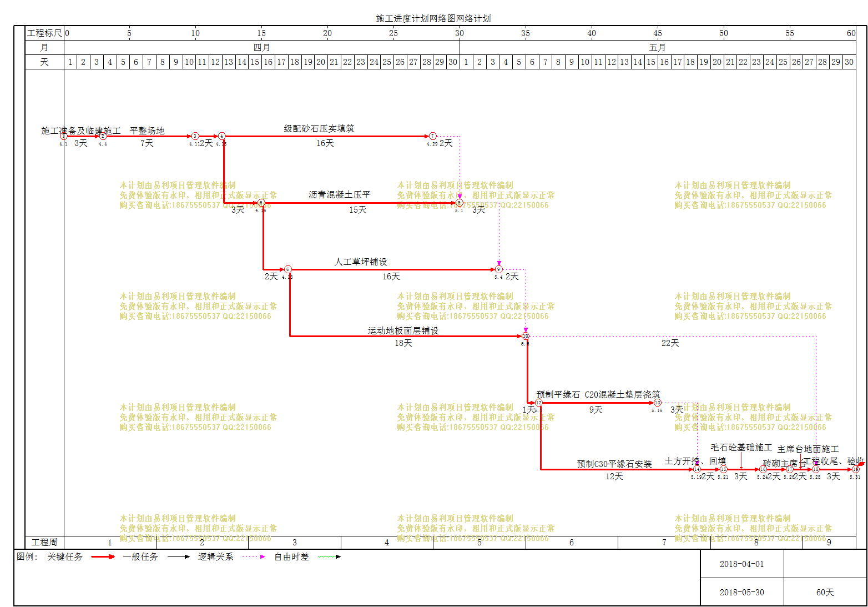
Task: Select node 14 dated 5.19
Action: click(697, 469)
